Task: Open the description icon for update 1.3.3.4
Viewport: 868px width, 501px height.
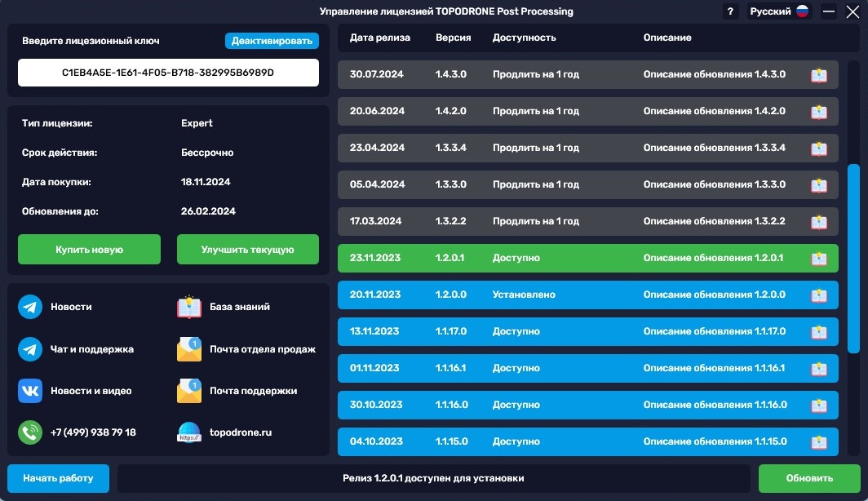Action: (x=819, y=148)
